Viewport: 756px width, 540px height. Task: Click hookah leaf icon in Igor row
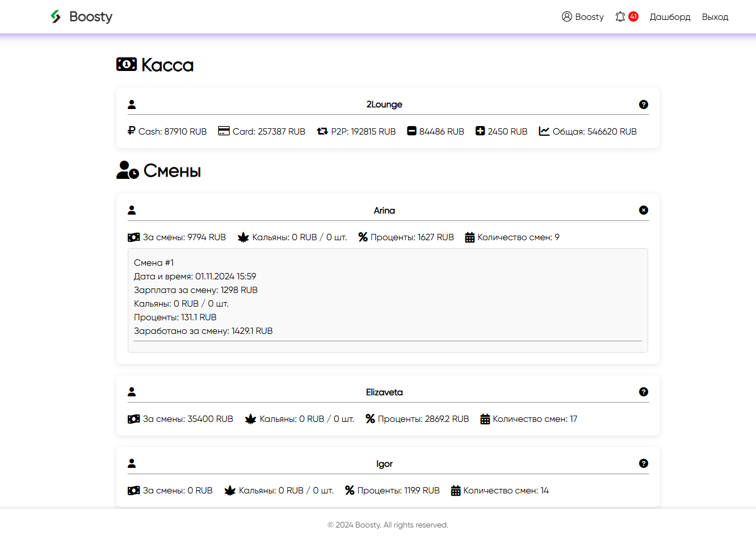230,491
